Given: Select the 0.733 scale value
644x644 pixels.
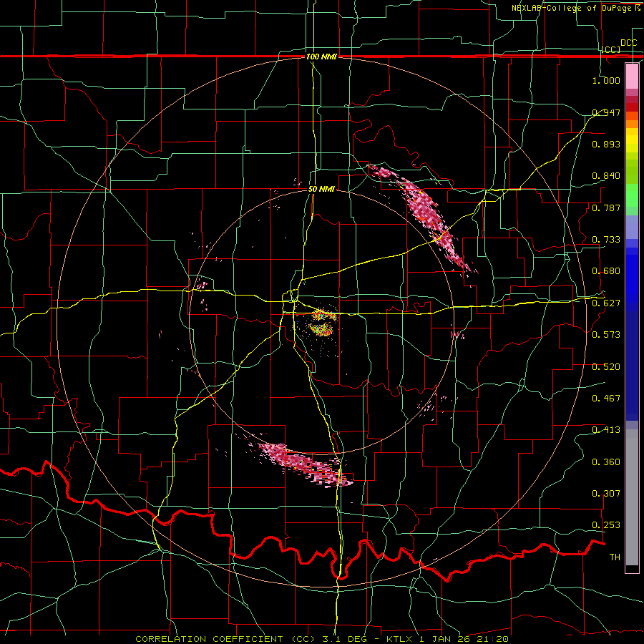Looking at the screenshot, I should [x=606, y=240].
